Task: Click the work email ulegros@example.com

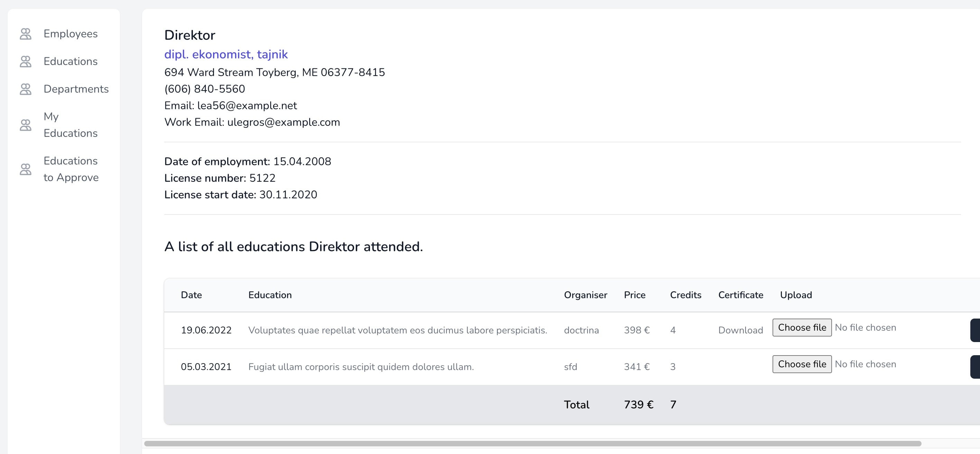Action: coord(284,122)
